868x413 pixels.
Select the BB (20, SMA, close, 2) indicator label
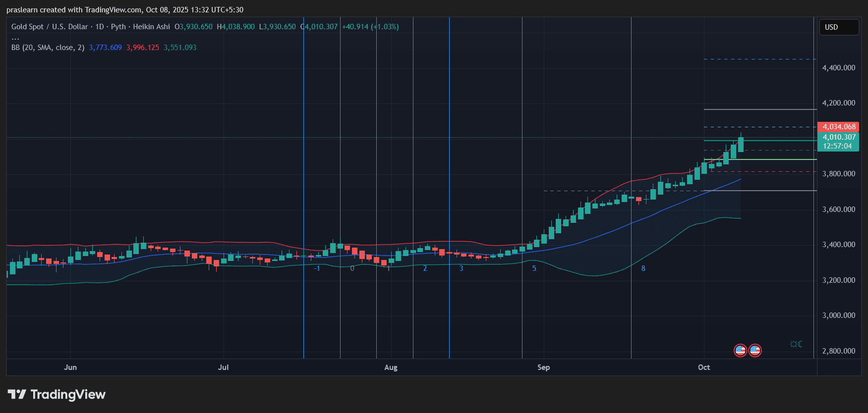[48, 48]
